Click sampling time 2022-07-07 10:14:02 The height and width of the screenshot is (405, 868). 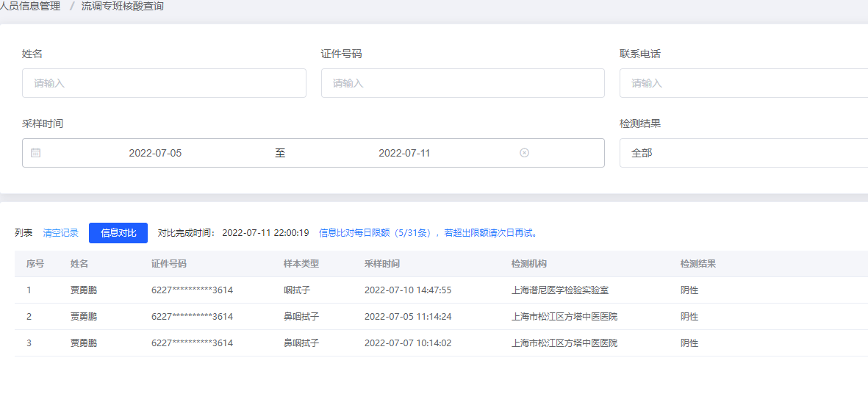(408, 343)
